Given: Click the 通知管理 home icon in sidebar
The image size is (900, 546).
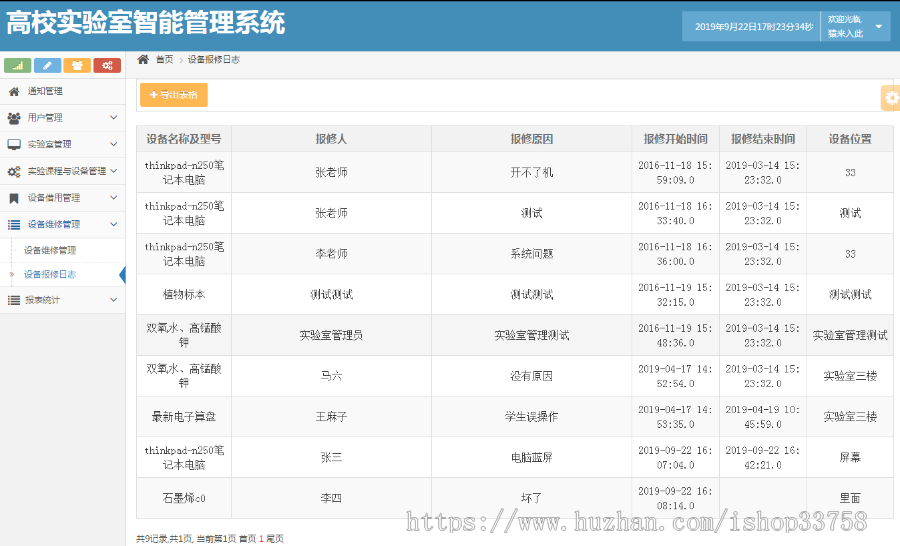Looking at the screenshot, I should tap(14, 91).
